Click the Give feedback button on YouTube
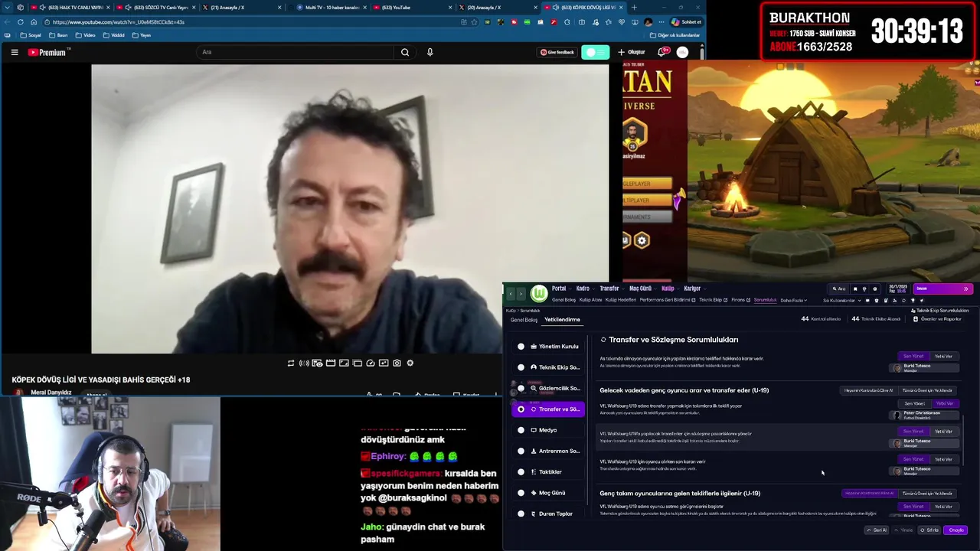The image size is (980, 551). pyautogui.click(x=557, y=52)
